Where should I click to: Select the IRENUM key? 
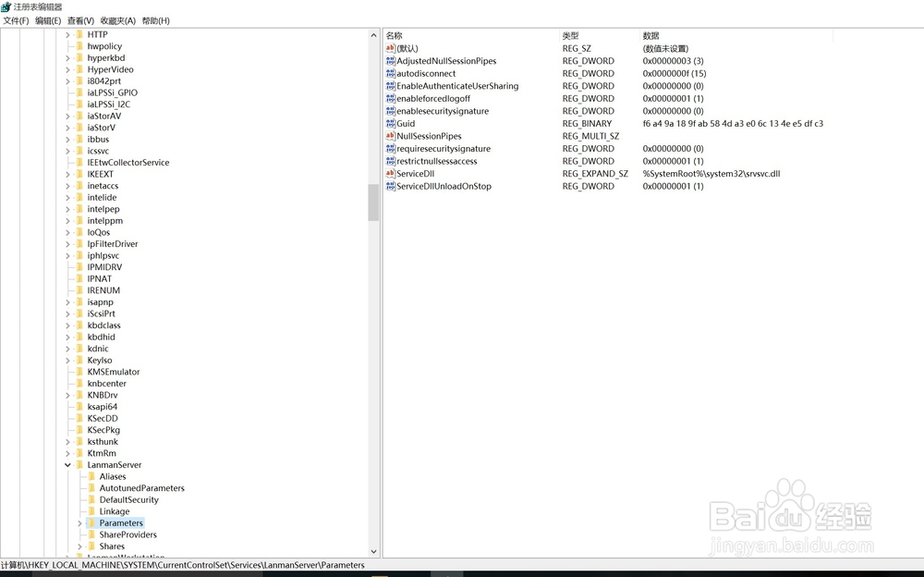coord(103,290)
